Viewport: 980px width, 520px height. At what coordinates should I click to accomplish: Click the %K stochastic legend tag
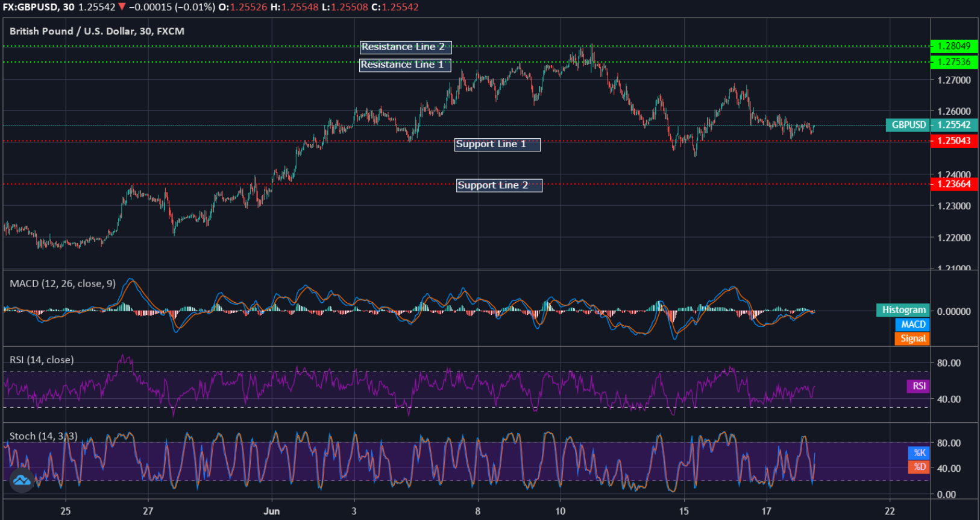[x=919, y=453]
